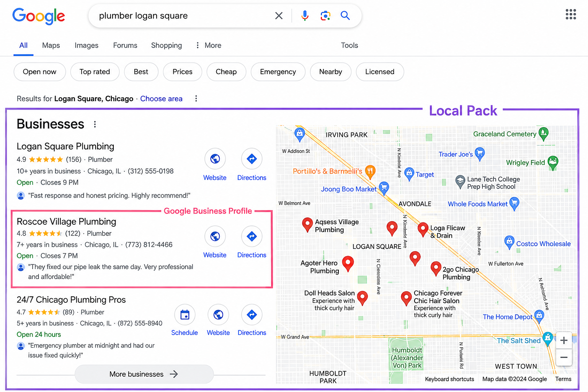
Task: Zoom out on the map
Action: [x=564, y=357]
